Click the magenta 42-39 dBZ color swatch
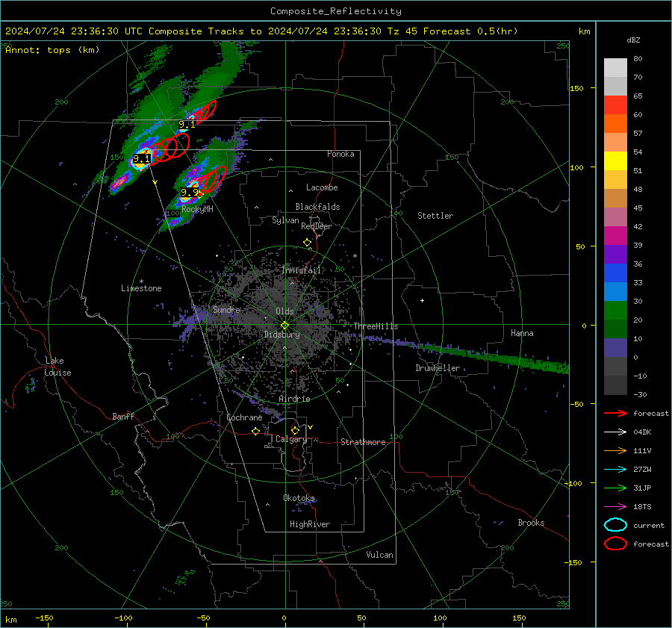The height and width of the screenshot is (628, 672). (615, 236)
